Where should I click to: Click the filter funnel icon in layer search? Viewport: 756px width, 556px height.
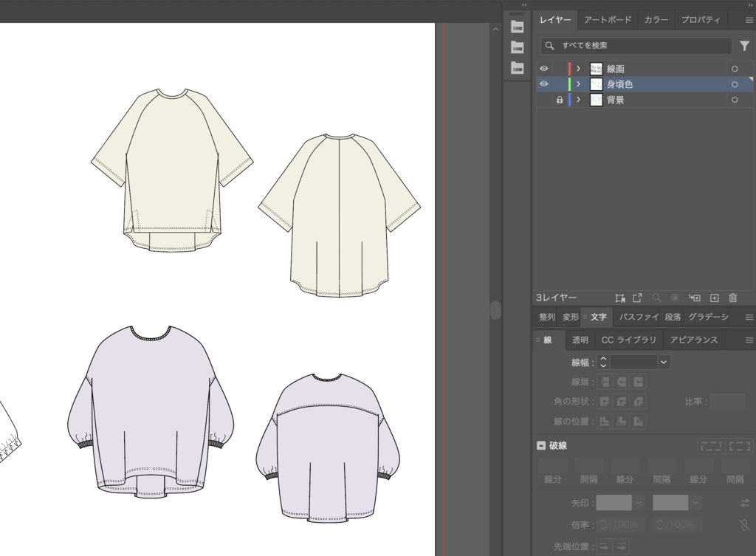[x=744, y=46]
